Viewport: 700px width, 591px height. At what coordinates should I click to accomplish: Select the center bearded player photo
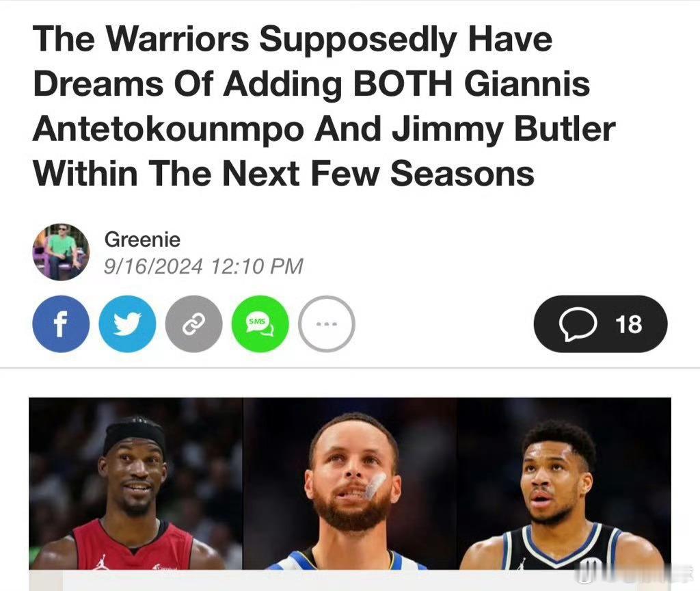350,484
